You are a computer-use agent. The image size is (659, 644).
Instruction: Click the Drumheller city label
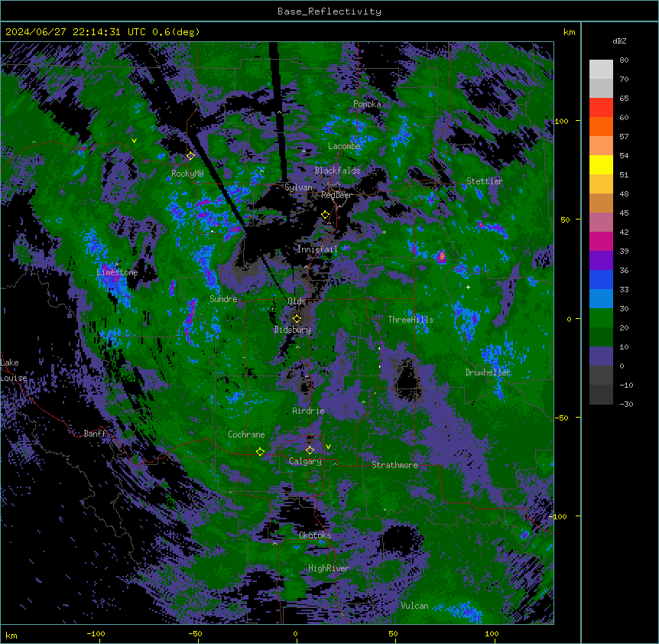(488, 372)
